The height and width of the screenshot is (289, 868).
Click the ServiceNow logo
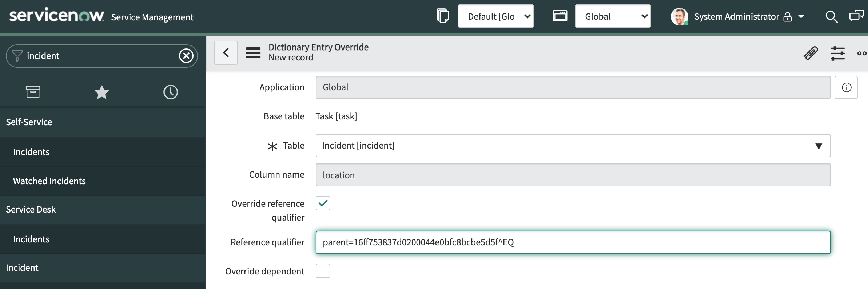[57, 16]
